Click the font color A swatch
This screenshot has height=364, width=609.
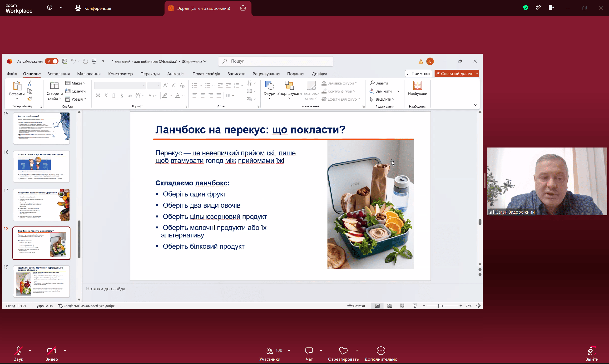(x=177, y=95)
